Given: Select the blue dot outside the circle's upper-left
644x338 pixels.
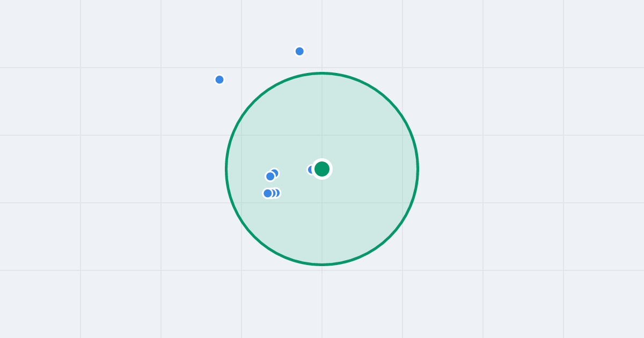Looking at the screenshot, I should point(219,80).
